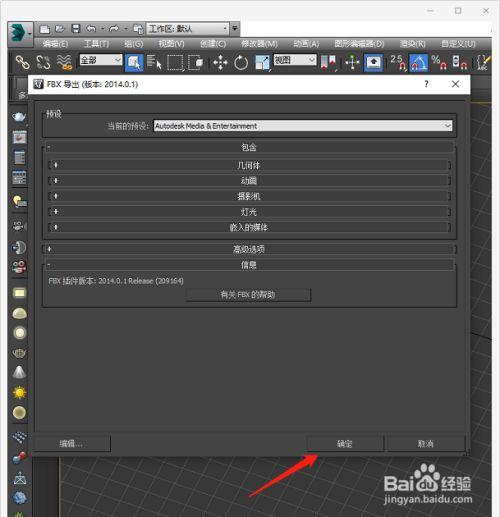
Task: Open the 渲染(R) menu
Action: 413,44
